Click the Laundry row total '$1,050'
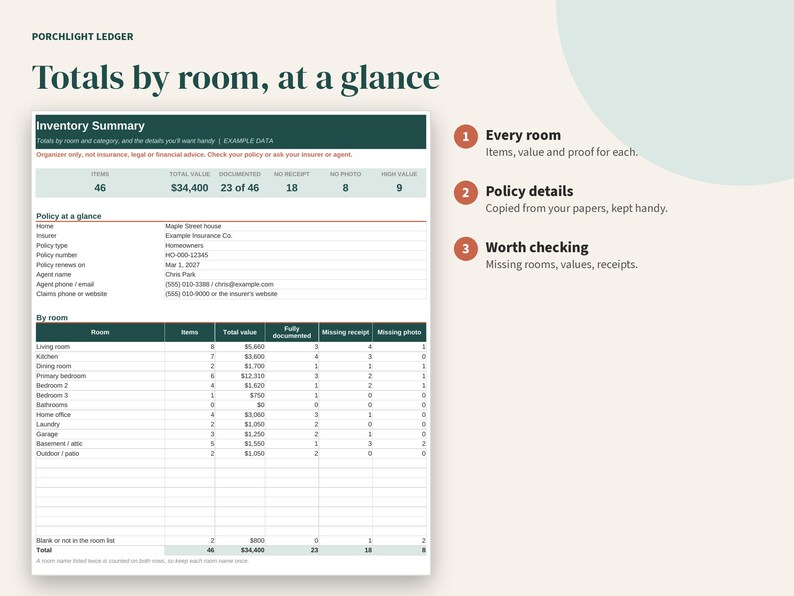Screen dimensions: 794x596 (x=254, y=424)
